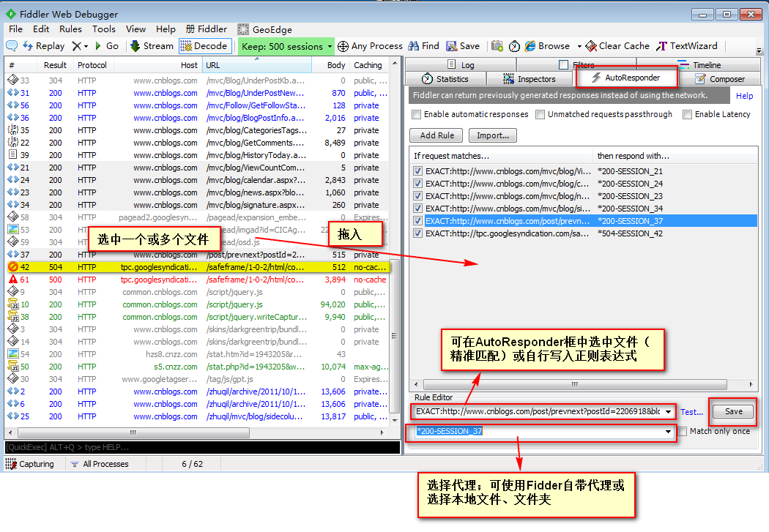Uncheck the rule responding with 200-SESSION_23
The width and height of the screenshot is (769, 532).
pos(418,196)
